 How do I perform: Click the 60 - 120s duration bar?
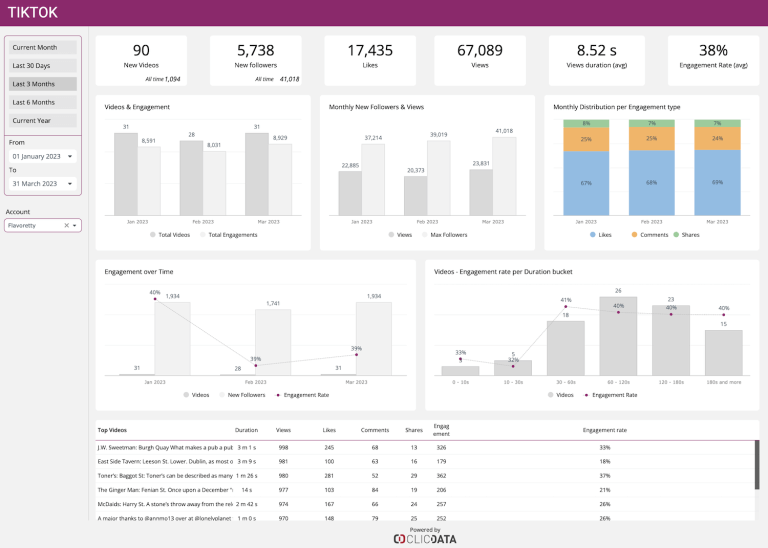618,336
